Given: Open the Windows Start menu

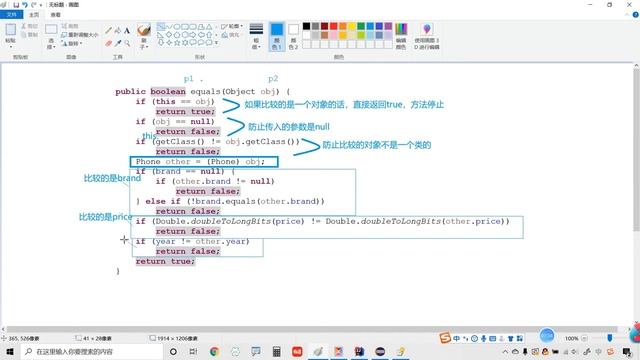Looking at the screenshot, I should pos(10,351).
